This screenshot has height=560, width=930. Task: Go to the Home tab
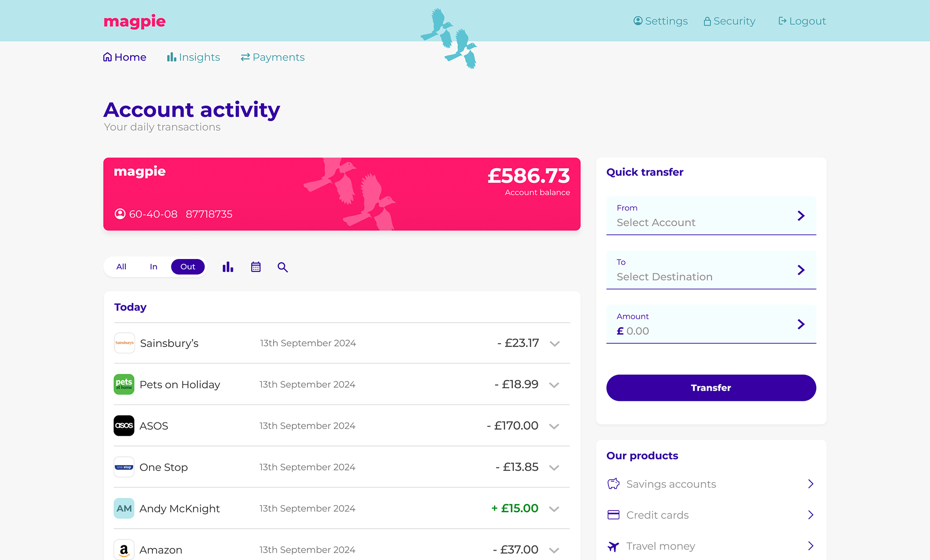click(124, 57)
